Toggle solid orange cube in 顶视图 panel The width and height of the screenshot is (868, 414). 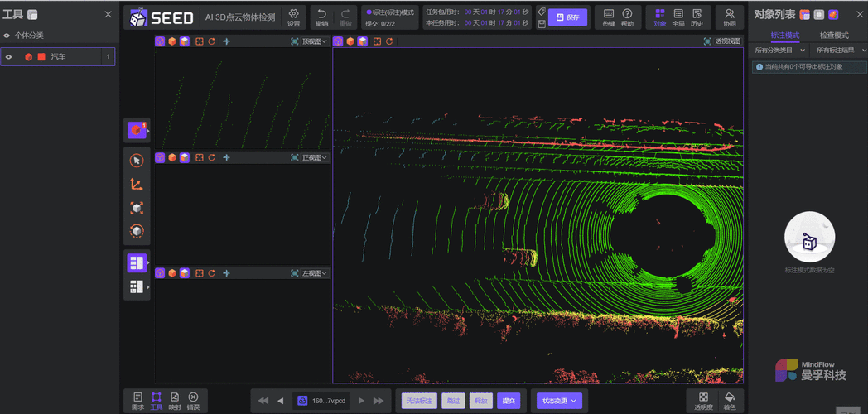click(x=172, y=41)
